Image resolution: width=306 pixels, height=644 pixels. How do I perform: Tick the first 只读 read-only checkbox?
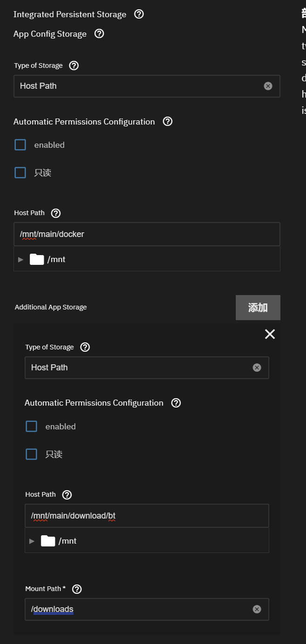tap(20, 173)
